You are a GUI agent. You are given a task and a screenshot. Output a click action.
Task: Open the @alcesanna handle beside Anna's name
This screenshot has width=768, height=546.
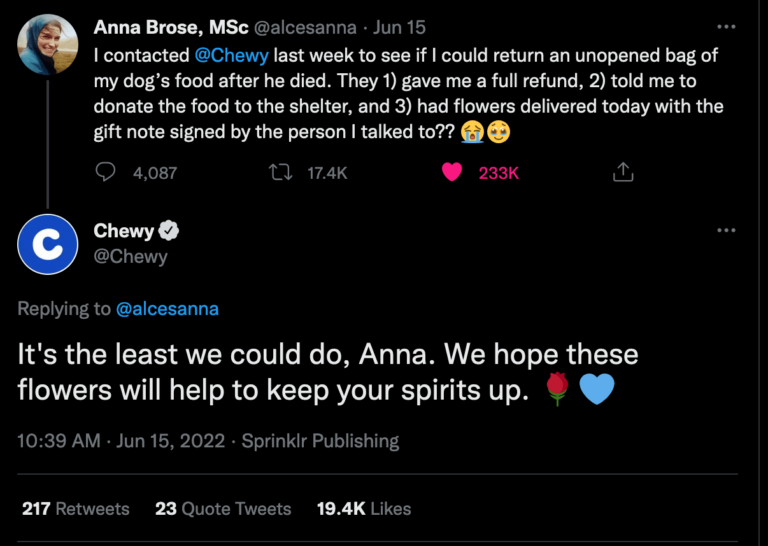coord(308,27)
